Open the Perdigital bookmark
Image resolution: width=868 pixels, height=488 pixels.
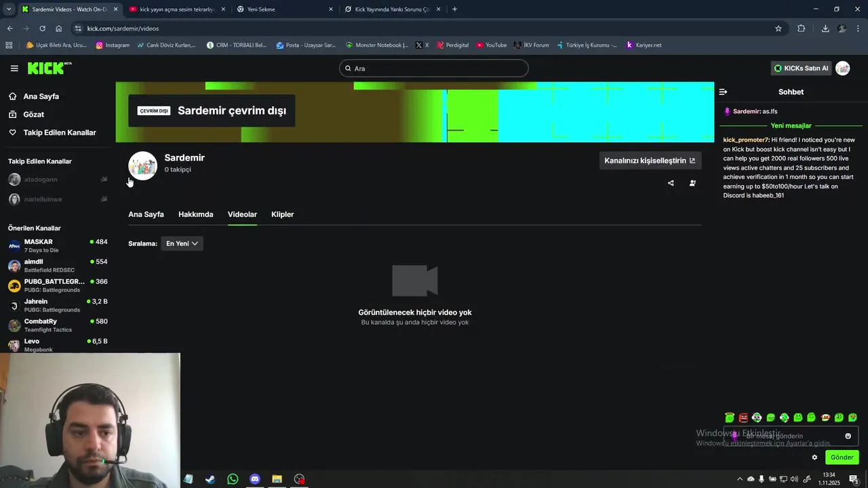(452, 45)
